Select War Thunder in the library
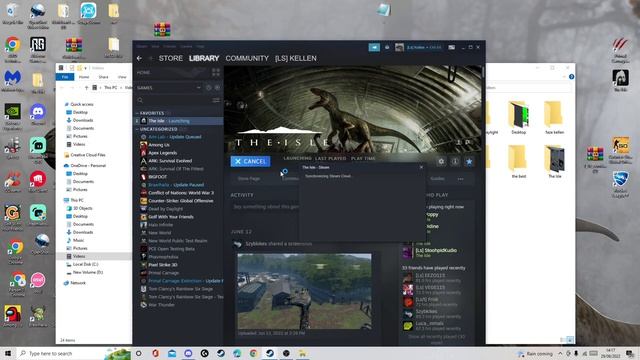The width and height of the screenshot is (640, 360). [161, 305]
